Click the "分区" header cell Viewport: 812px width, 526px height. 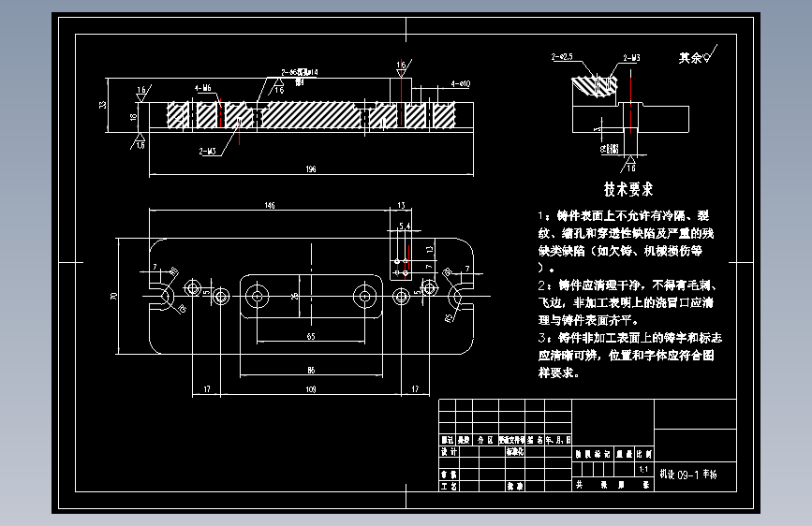coord(485,440)
